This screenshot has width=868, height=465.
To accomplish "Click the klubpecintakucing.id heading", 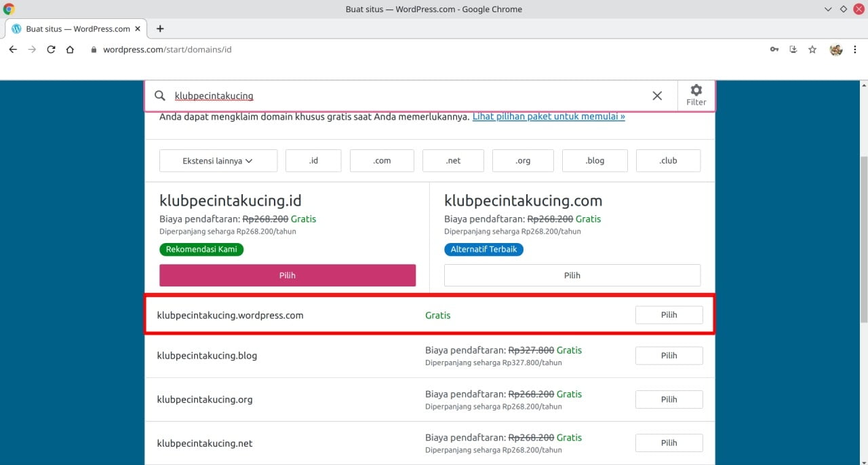I will point(231,201).
